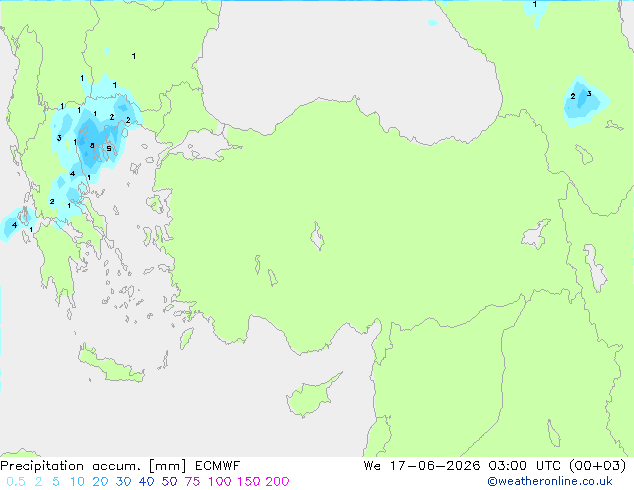This screenshot has height=490, width=634.
Task: Select the 0.5 mm legend value
Action: [16, 482]
